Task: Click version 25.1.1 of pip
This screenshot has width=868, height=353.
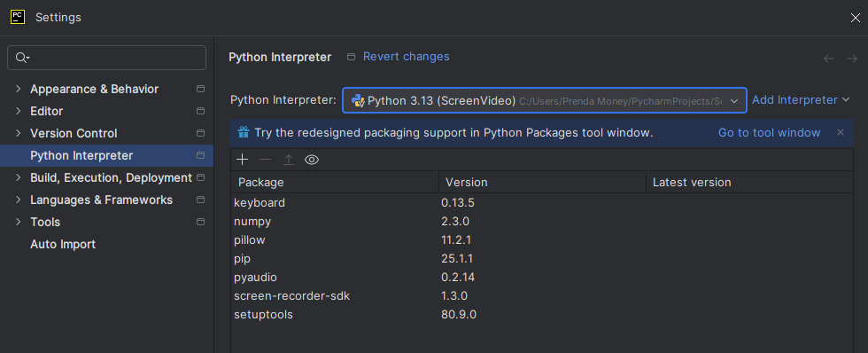Action: tap(457, 259)
